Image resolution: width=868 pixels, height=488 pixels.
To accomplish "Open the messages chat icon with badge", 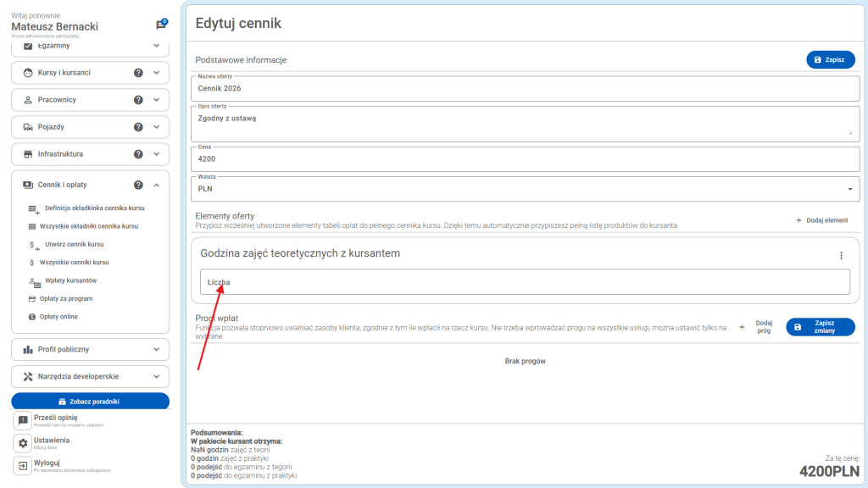I will click(161, 25).
